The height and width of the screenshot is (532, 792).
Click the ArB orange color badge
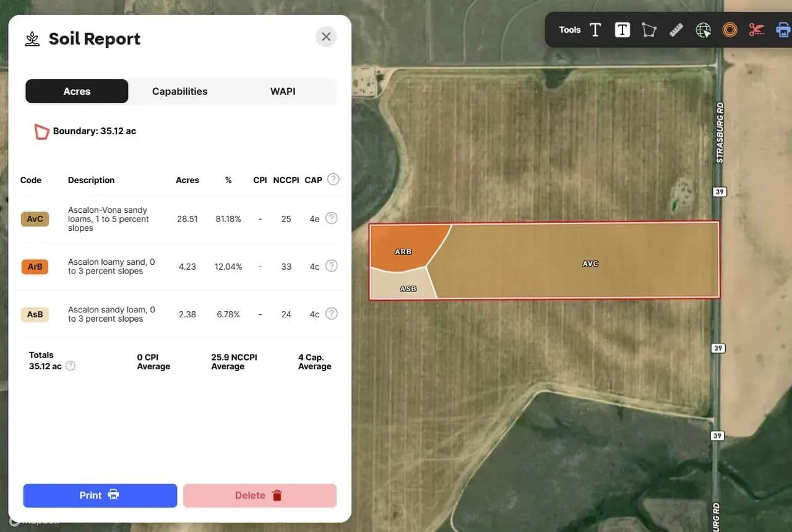35,267
